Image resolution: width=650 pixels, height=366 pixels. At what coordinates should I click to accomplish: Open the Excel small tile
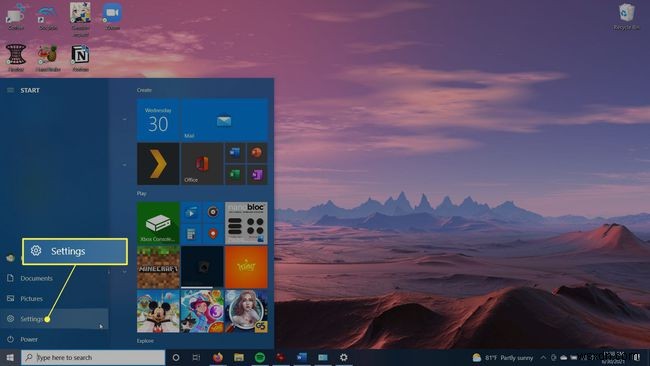click(x=235, y=175)
